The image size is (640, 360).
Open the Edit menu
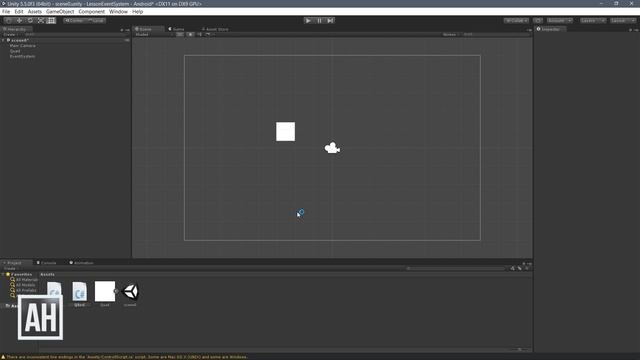pos(19,11)
